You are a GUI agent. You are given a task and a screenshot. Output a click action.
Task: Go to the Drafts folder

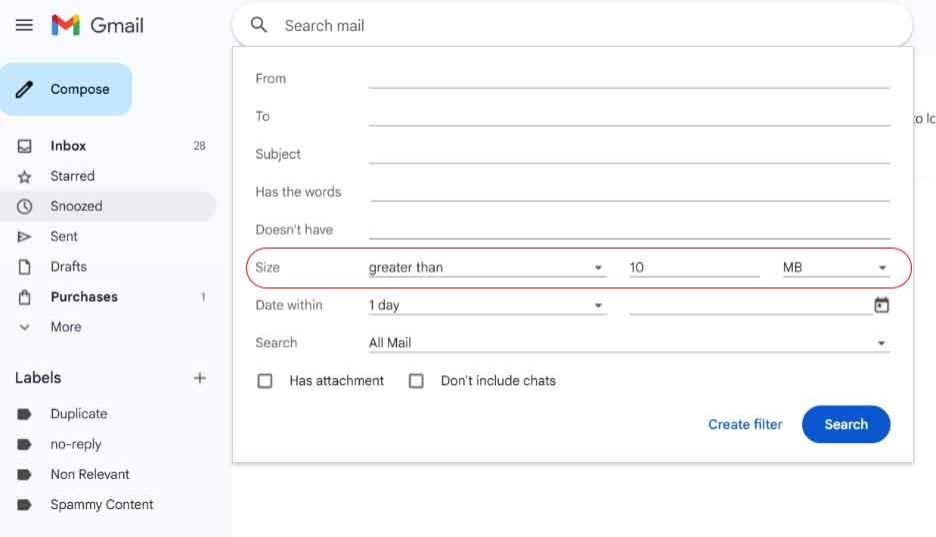(x=68, y=267)
